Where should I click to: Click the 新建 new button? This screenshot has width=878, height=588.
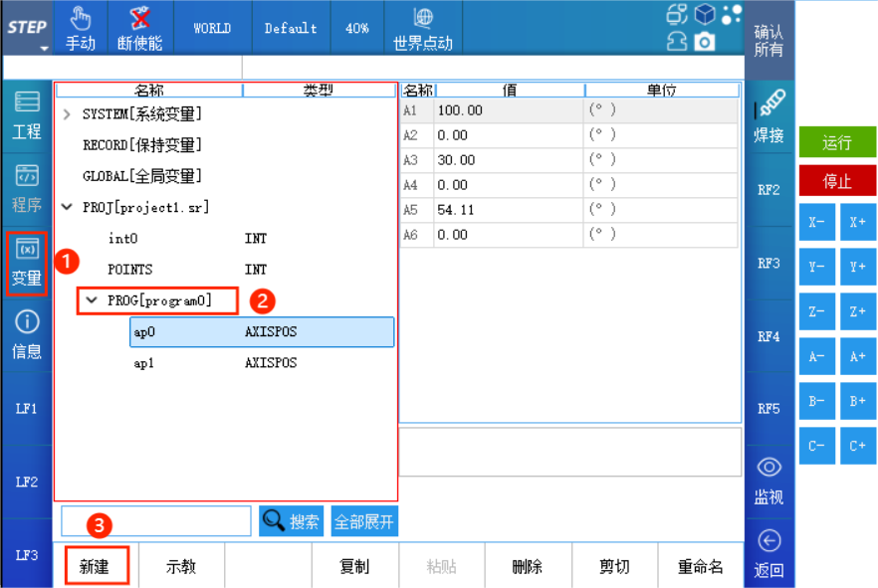94,566
